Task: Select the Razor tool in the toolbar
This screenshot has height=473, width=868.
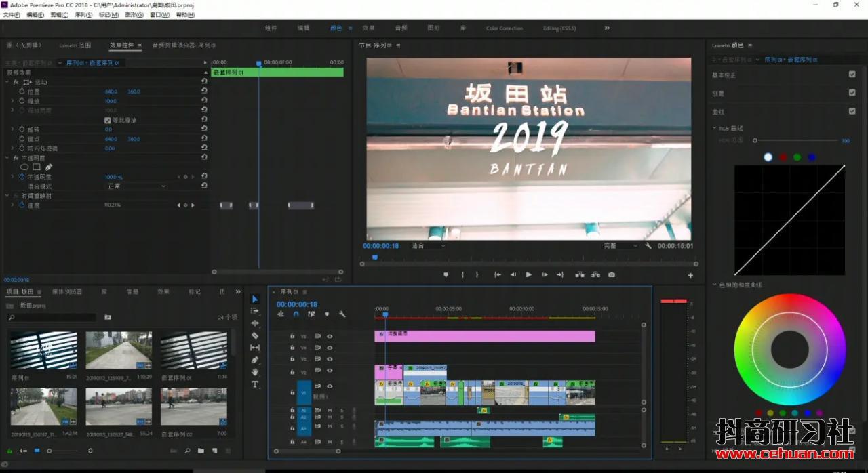Action: tap(255, 335)
